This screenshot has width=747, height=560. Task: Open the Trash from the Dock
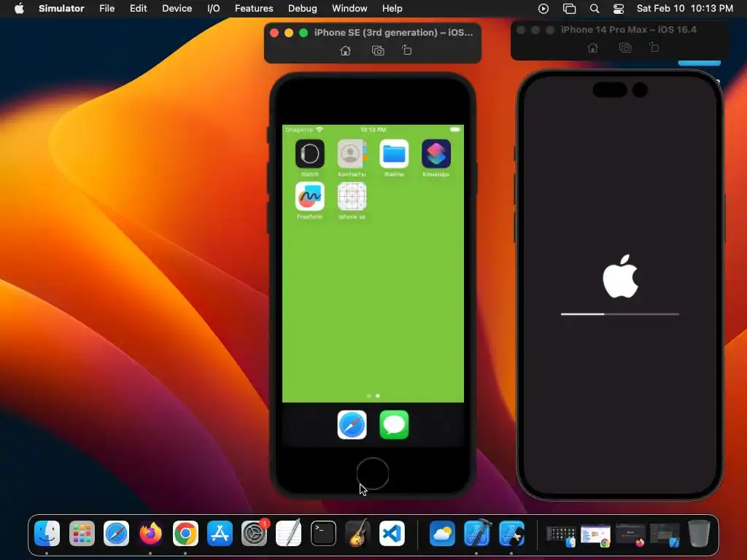[699, 533]
